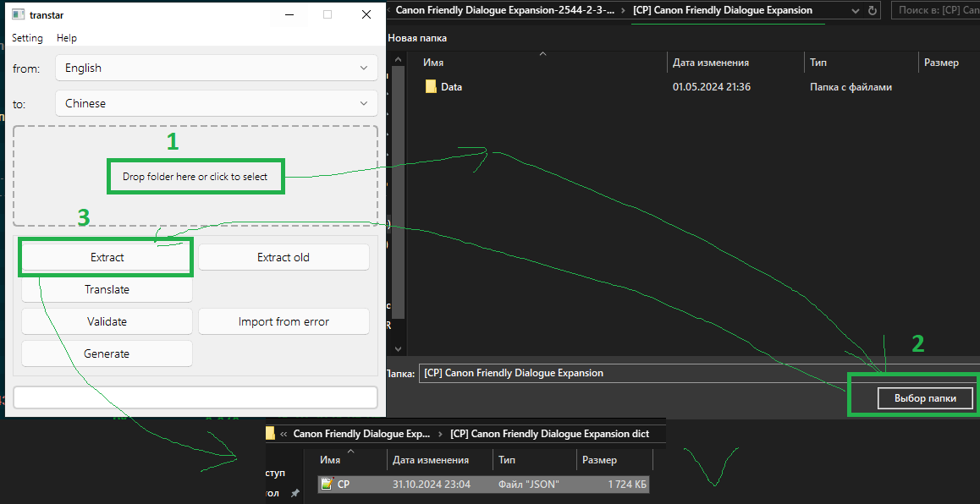980x504 pixels.
Task: Select the Data folder icon
Action: (x=431, y=86)
